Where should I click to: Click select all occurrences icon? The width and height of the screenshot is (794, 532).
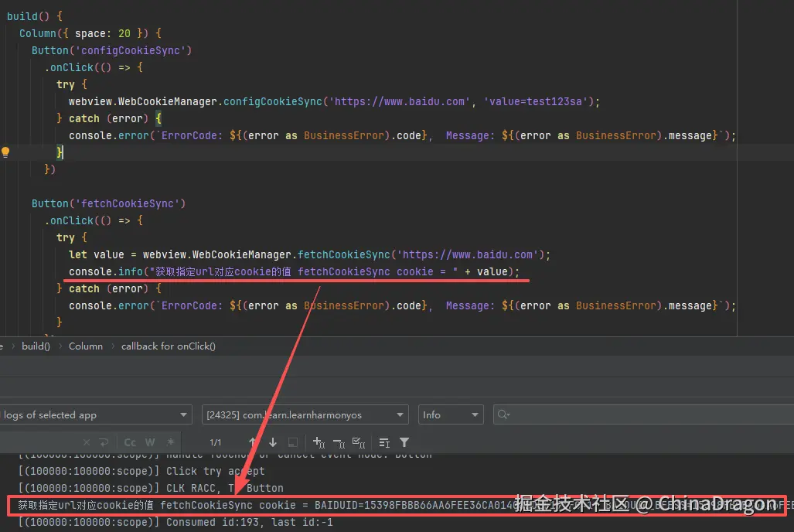359,442
